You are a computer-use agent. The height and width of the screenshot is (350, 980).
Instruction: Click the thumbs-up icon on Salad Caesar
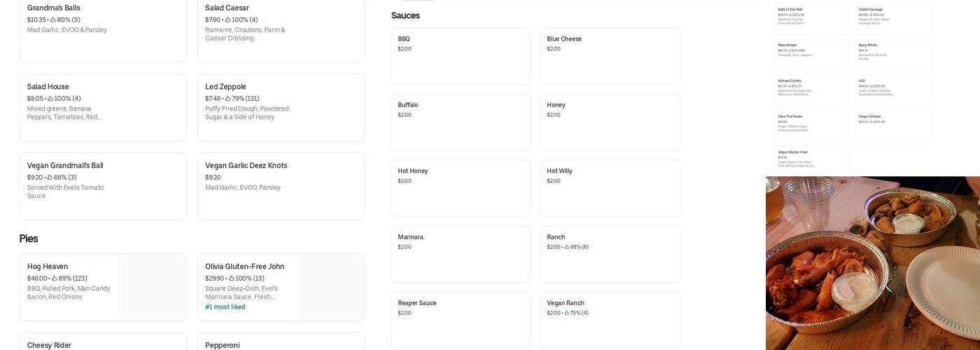pos(227,20)
